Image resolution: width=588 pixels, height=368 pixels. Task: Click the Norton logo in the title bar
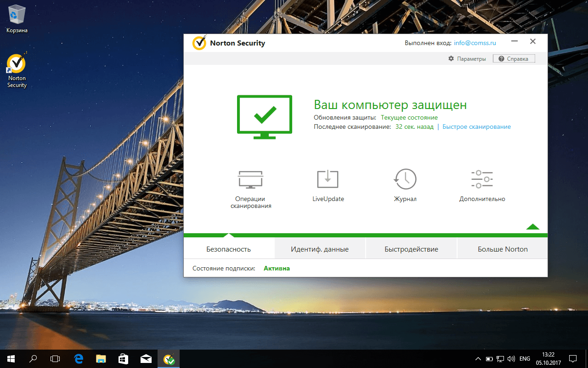point(199,43)
